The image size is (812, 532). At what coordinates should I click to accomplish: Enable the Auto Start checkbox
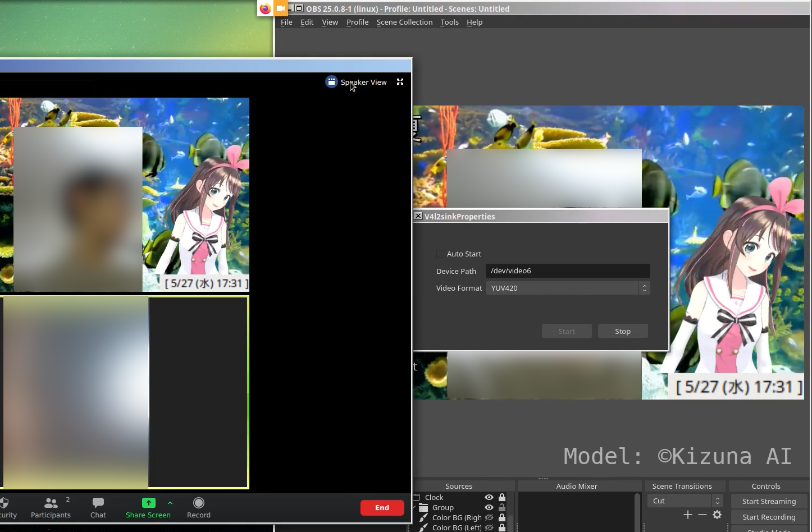pyautogui.click(x=440, y=254)
